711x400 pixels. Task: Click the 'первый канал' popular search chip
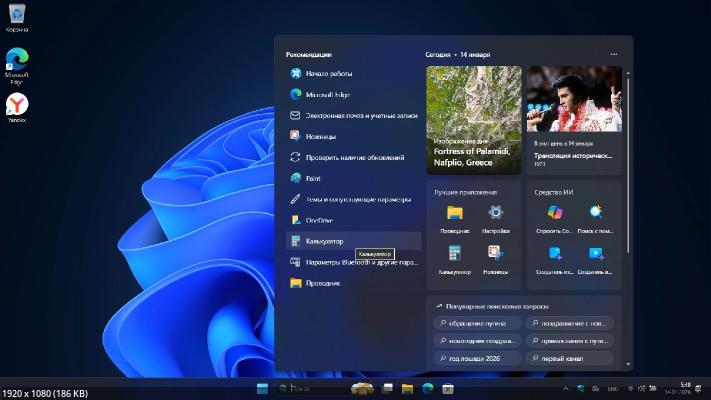coord(569,358)
